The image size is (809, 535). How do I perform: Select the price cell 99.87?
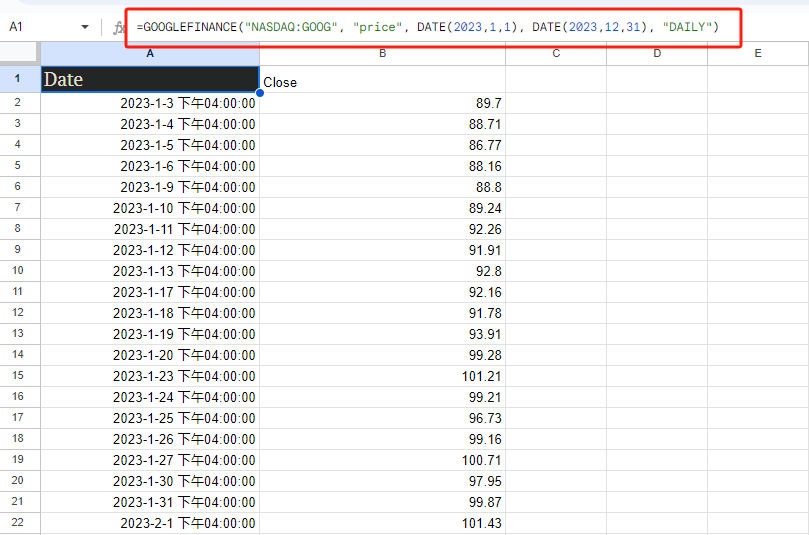tap(382, 502)
